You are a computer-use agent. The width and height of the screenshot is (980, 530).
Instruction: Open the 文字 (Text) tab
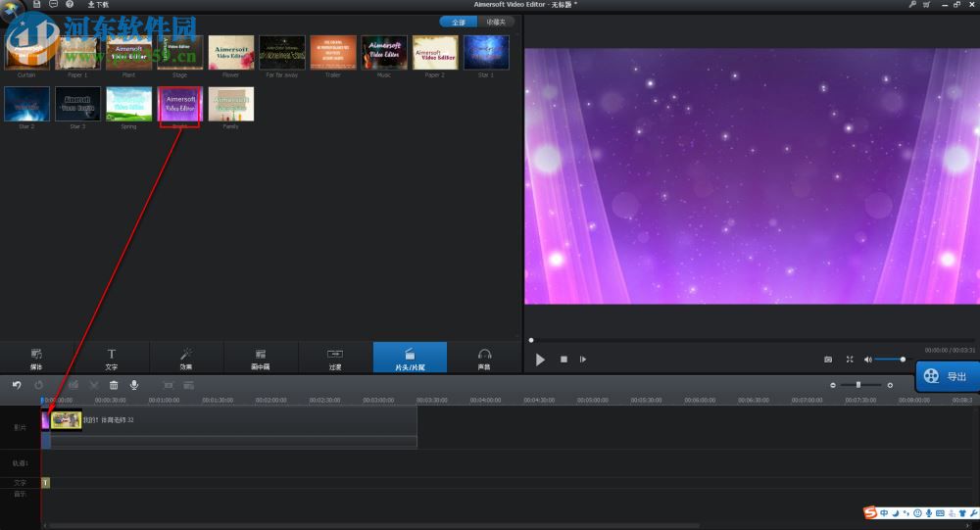point(112,359)
